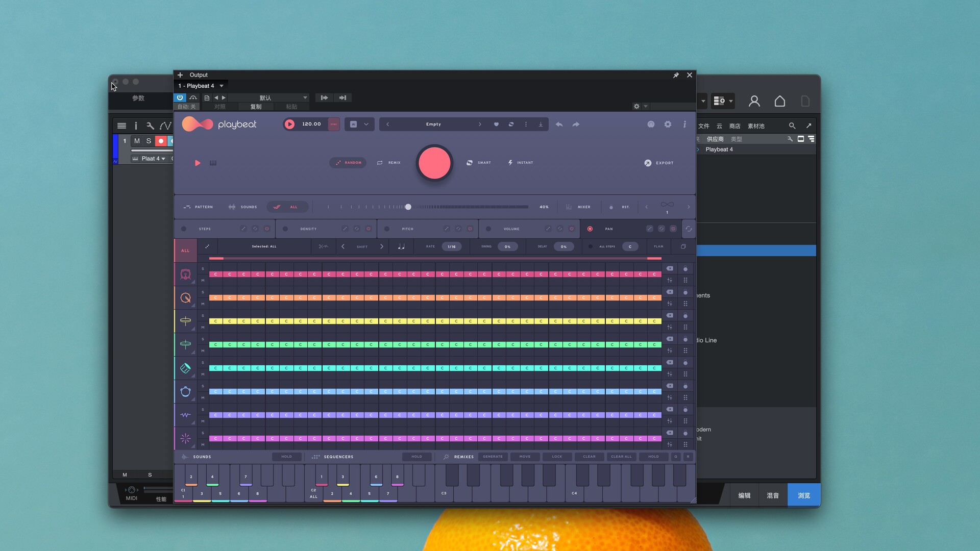Select the PATTERN randomize mode
This screenshot has height=551, width=980.
point(198,207)
